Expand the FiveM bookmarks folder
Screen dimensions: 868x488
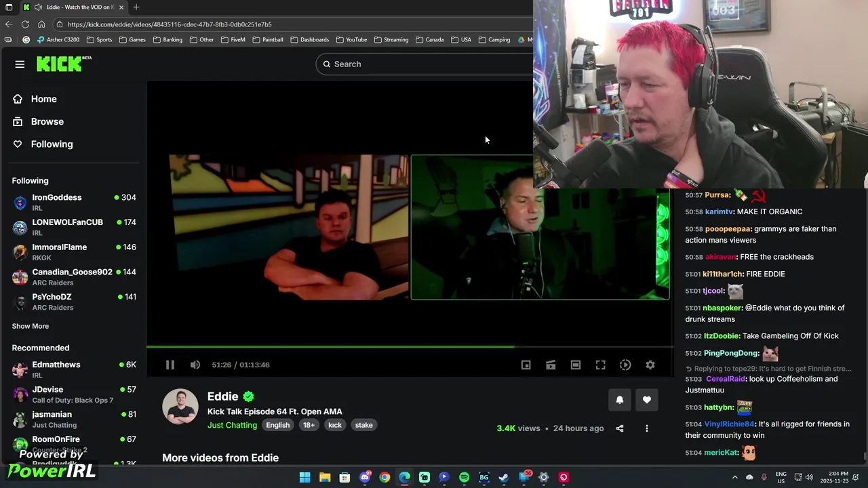[233, 39]
